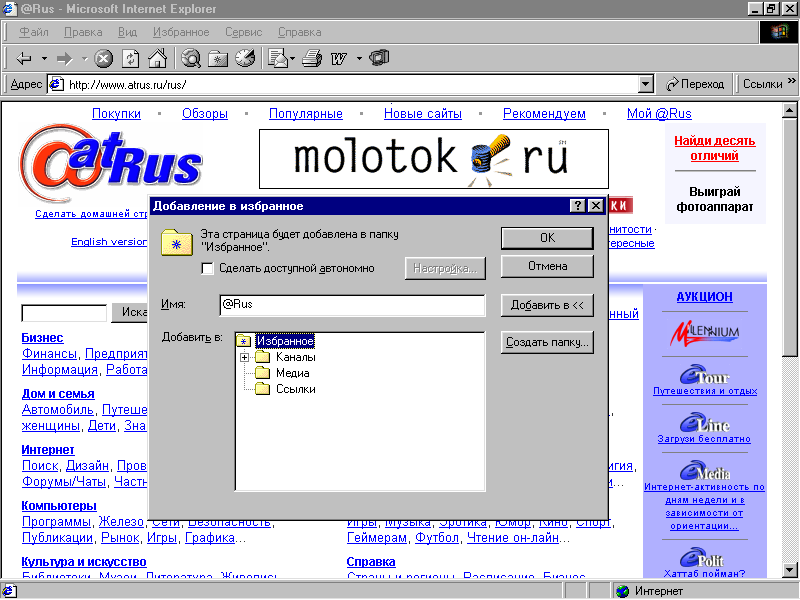Confirm with the OK button

point(547,238)
